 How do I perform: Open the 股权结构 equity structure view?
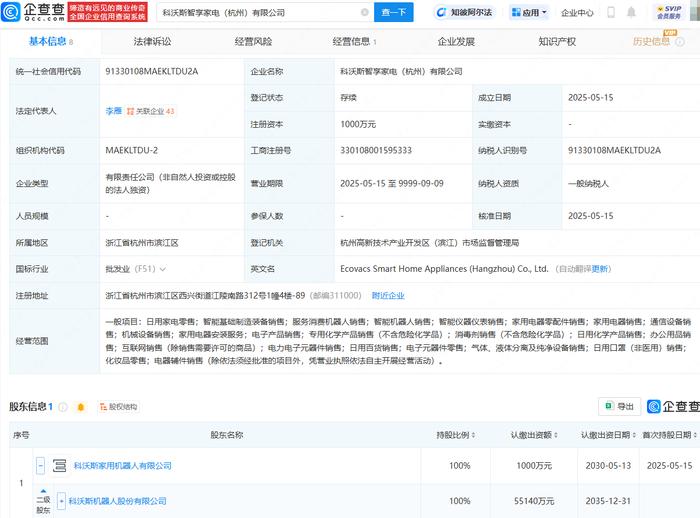pyautogui.click(x=118, y=407)
